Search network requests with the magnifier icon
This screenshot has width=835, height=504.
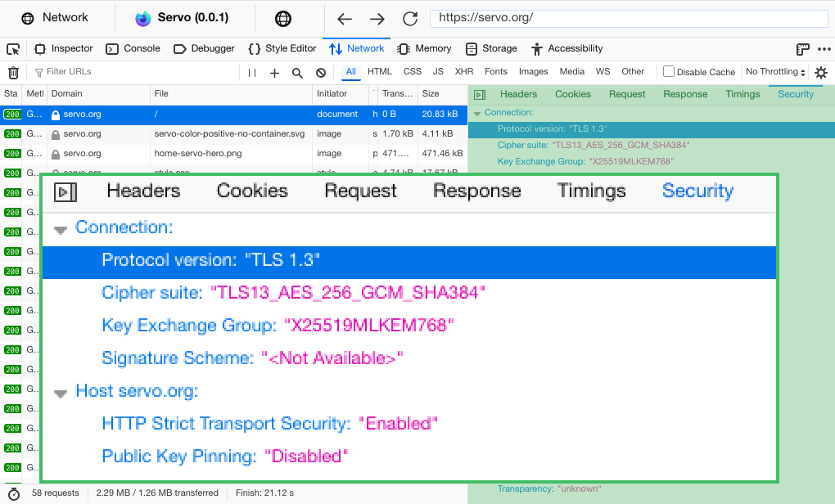click(x=296, y=72)
